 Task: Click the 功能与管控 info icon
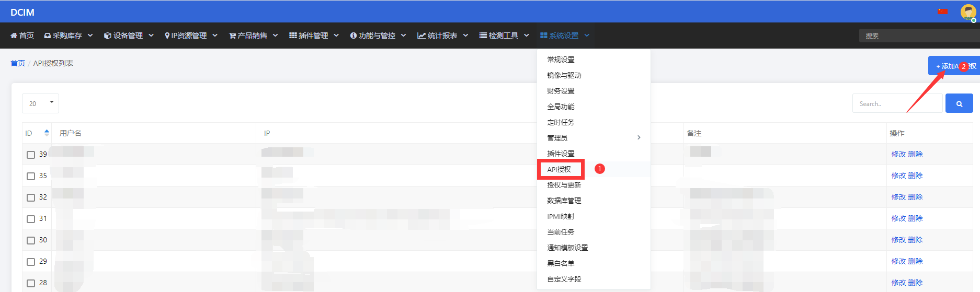354,36
